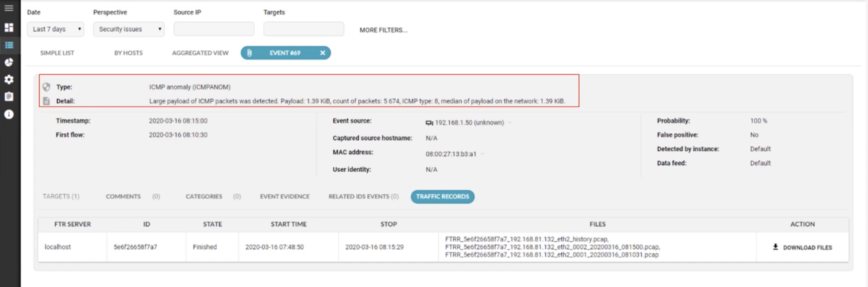Select the Traffic Records button
The width and height of the screenshot is (868, 287).
pos(442,197)
